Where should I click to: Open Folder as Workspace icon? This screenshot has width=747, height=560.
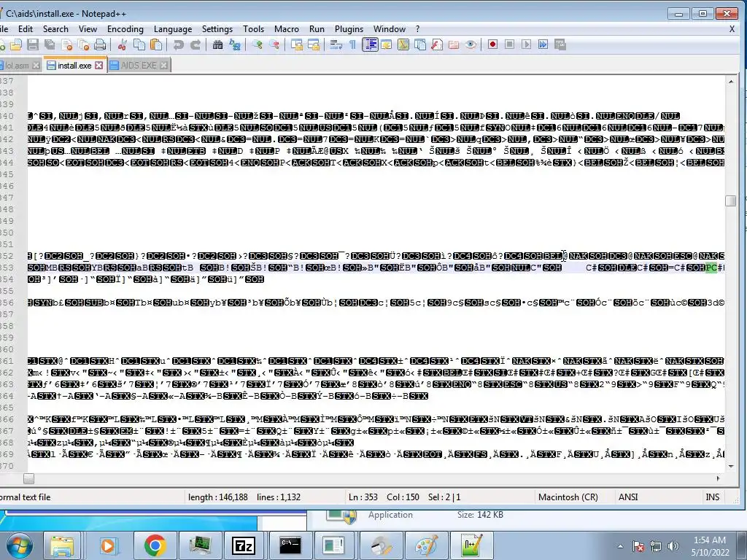pos(454,44)
